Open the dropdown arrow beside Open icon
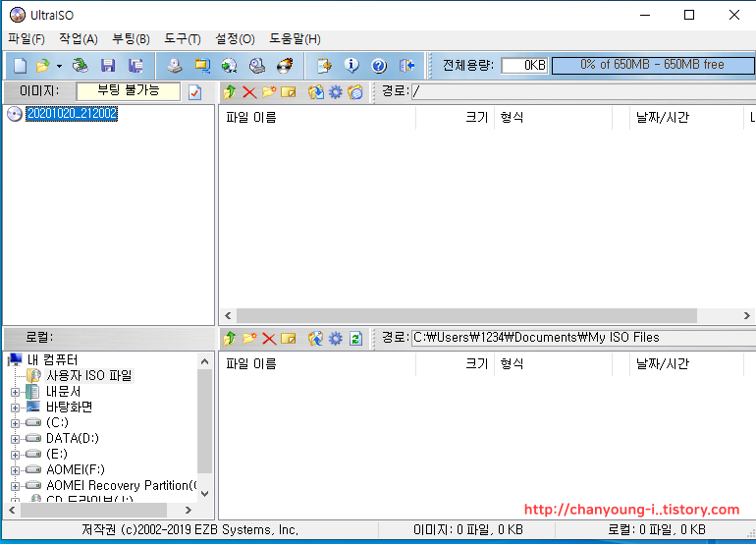The width and height of the screenshot is (756, 544). 59,66
